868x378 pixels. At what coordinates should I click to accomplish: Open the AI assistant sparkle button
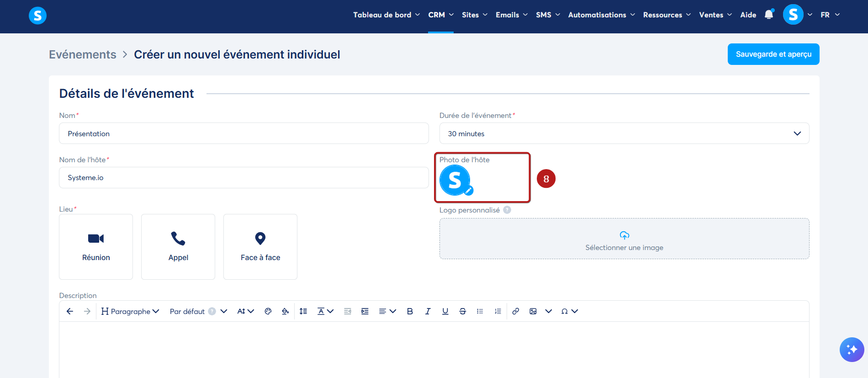[x=852, y=350]
